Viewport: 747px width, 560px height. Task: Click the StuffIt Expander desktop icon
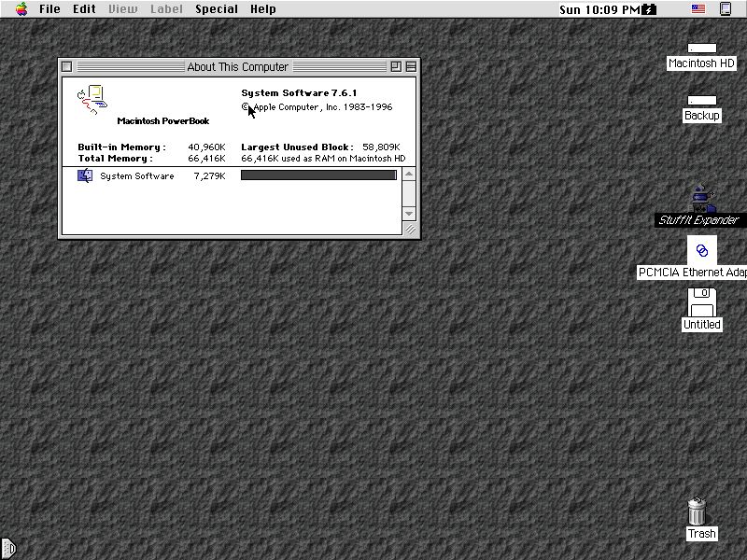702,200
